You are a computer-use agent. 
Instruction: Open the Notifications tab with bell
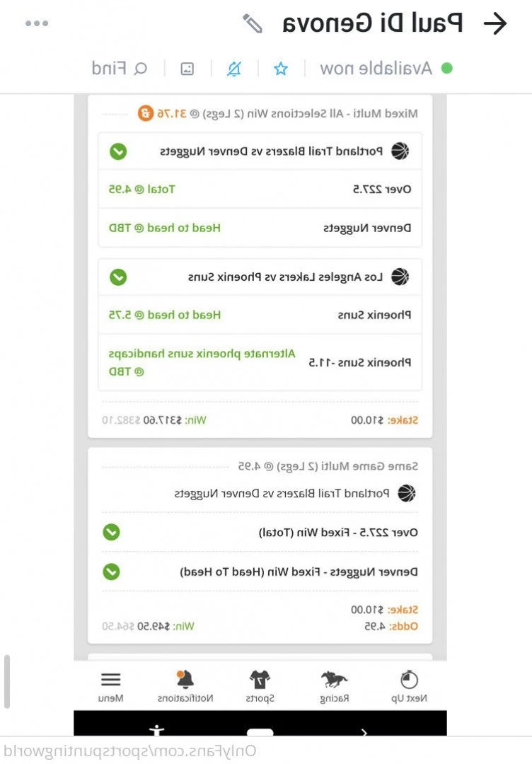coord(185,686)
